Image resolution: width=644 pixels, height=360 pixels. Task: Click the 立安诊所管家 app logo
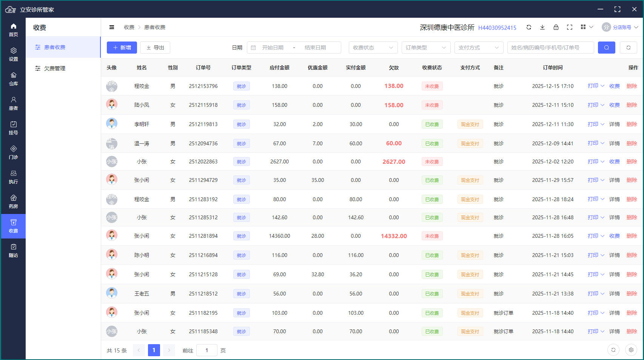(11, 9)
